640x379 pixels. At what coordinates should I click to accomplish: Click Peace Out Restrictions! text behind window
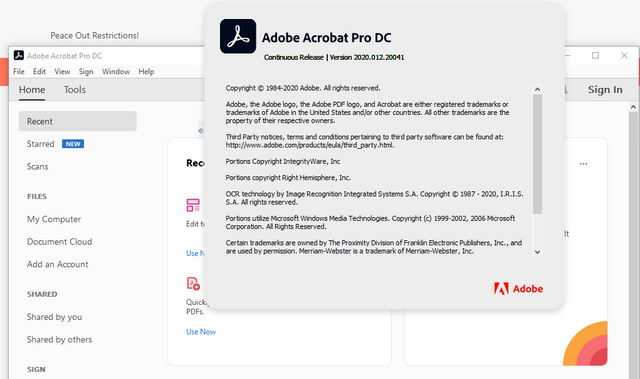click(95, 35)
